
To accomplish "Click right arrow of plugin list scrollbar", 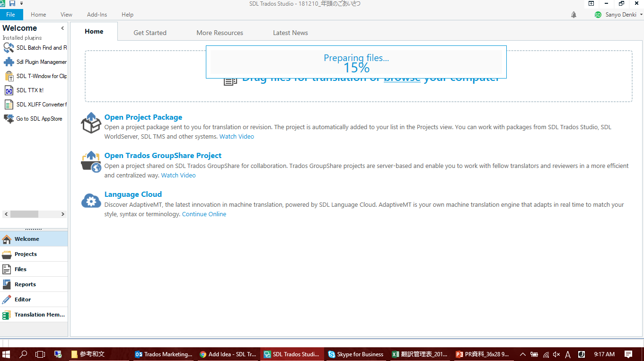I will click(x=62, y=214).
